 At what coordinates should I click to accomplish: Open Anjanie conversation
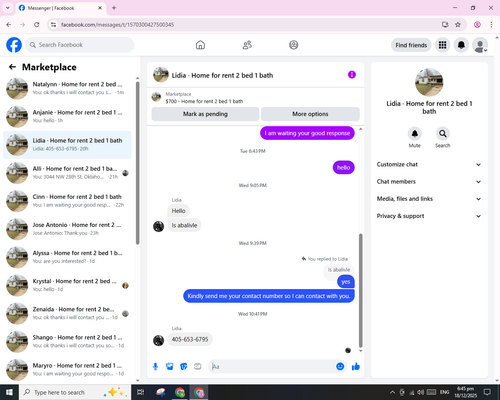coord(67,117)
